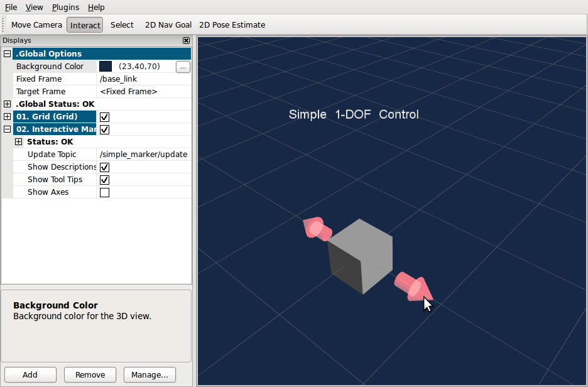Activate the 2D Nav Goal tool
This screenshot has height=387, width=588.
pyautogui.click(x=168, y=25)
